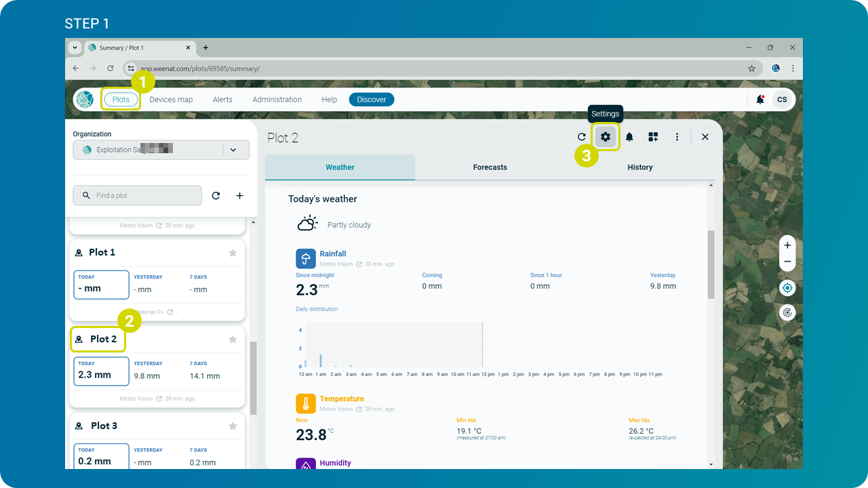The width and height of the screenshot is (868, 488).
Task: Switch to the Forecasts tab
Action: 490,167
